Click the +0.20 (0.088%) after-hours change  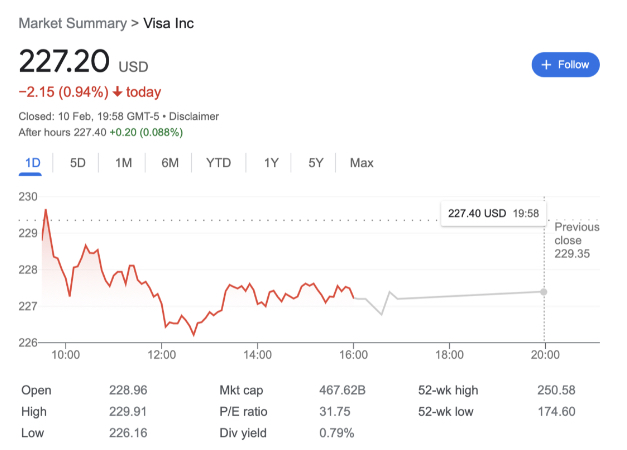tap(146, 132)
